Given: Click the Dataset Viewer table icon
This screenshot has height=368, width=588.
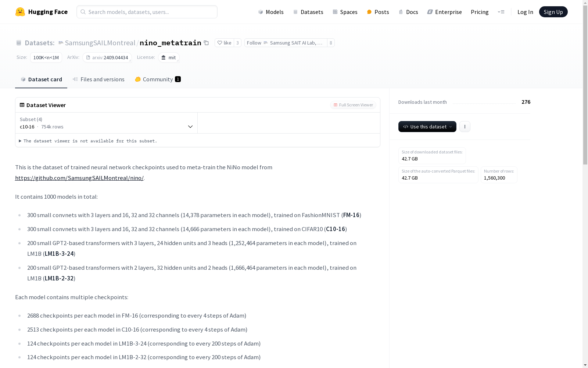Looking at the screenshot, I should point(22,105).
